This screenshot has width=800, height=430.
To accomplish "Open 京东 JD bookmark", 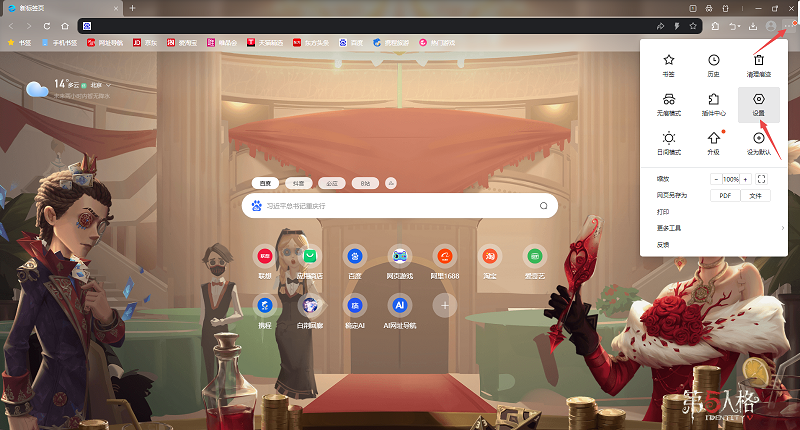I will coord(145,43).
